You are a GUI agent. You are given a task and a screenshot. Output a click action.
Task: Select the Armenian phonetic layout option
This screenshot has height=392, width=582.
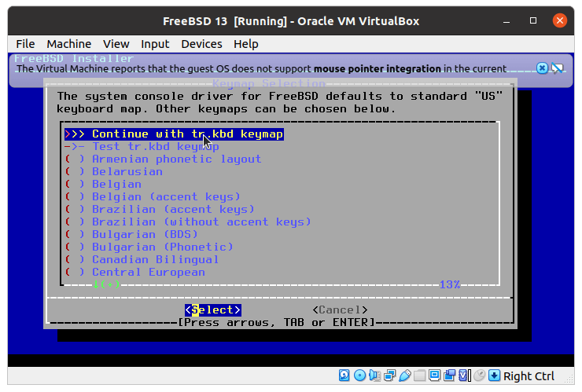[164, 159]
